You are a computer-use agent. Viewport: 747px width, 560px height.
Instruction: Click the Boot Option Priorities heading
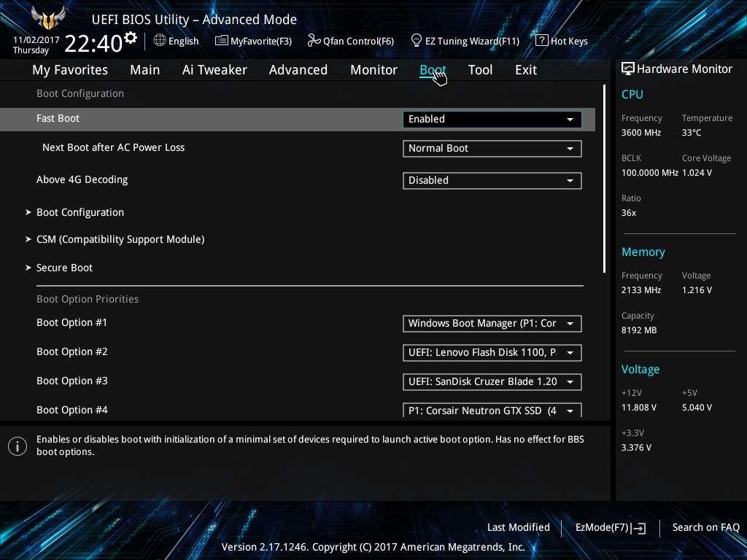pyautogui.click(x=88, y=299)
